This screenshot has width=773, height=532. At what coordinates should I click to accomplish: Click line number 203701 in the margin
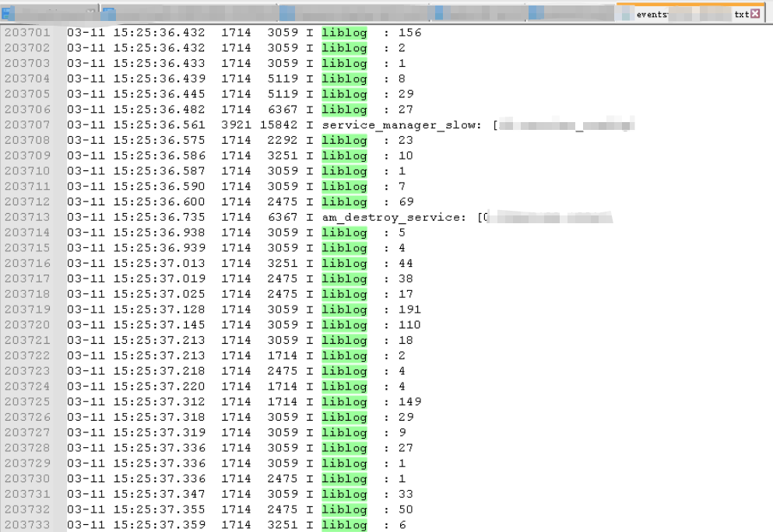pyautogui.click(x=27, y=33)
